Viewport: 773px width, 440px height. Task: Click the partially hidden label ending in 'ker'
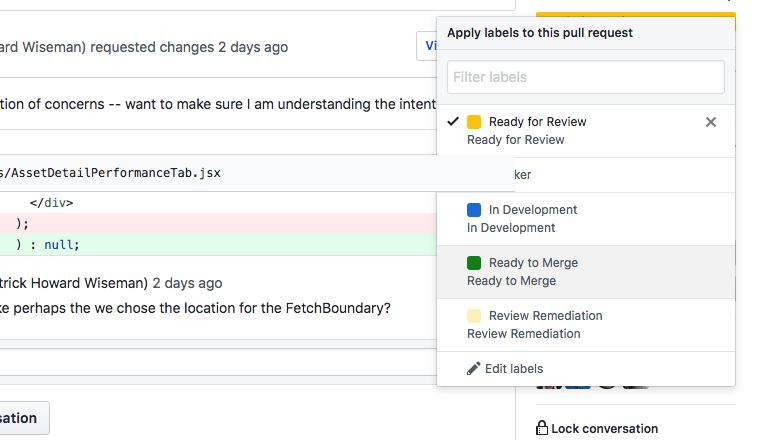pyautogui.click(x=625, y=175)
